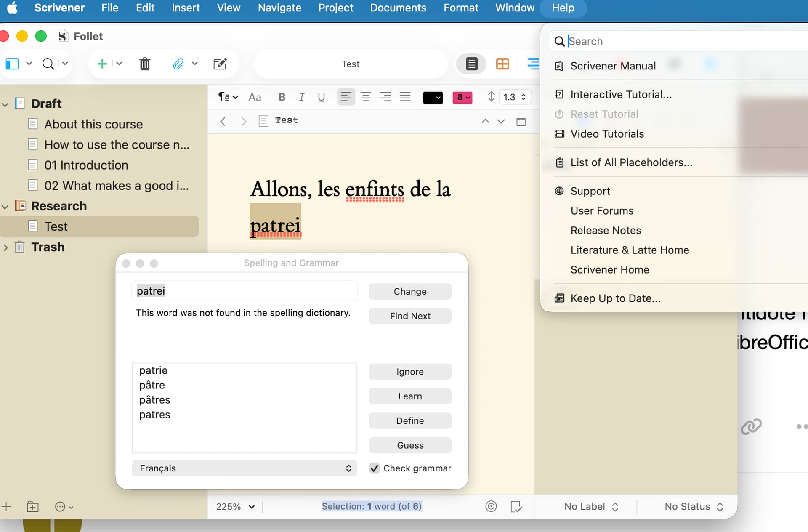Viewport: 808px width, 532px height.
Task: Click the target goal icon in footer
Action: pyautogui.click(x=491, y=506)
